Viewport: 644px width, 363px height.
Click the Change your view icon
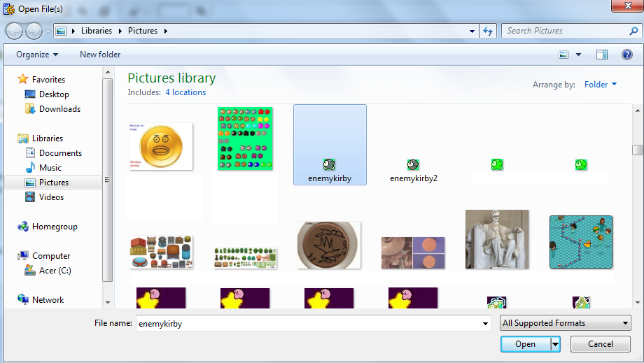(563, 55)
